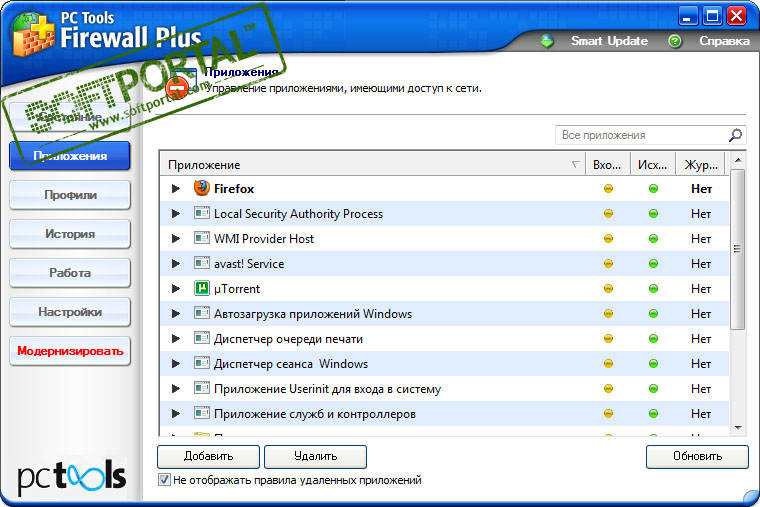This screenshot has width=760, height=507.
Task: Expand Диспетчер очереди печати row
Action: point(176,338)
